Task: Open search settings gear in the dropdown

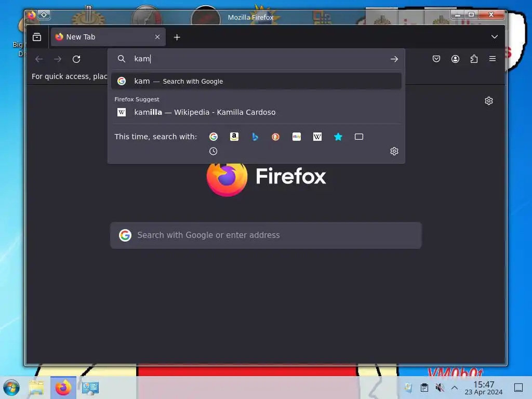Action: [394, 151]
